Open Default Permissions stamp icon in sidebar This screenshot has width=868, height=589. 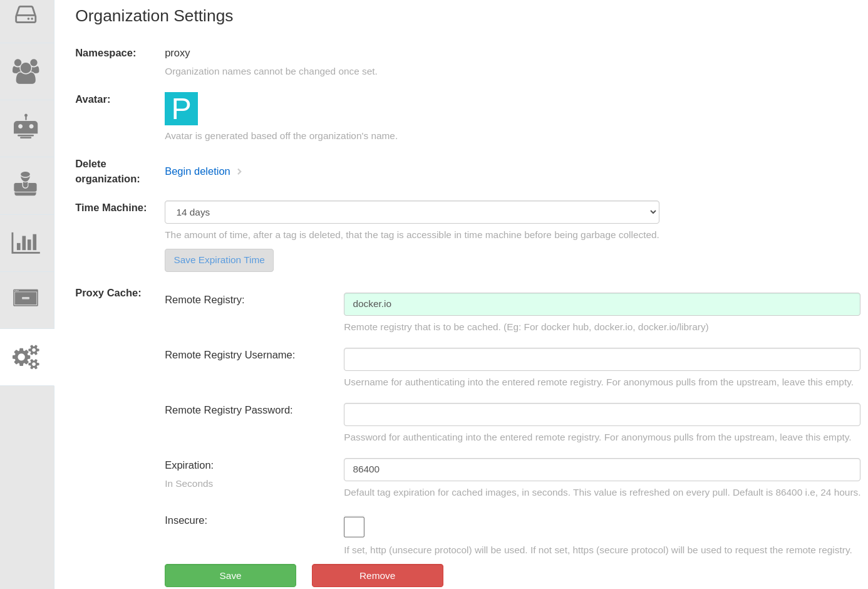(x=26, y=184)
